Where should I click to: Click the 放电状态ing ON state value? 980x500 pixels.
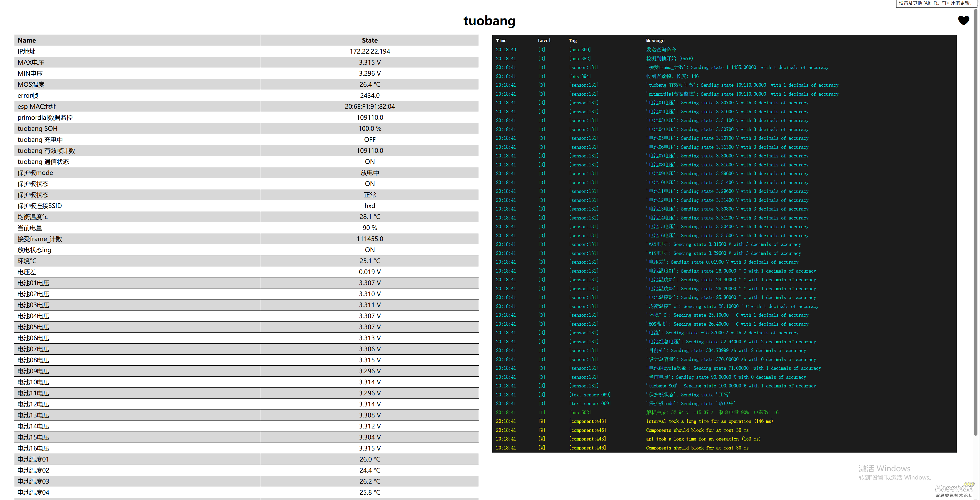[369, 250]
